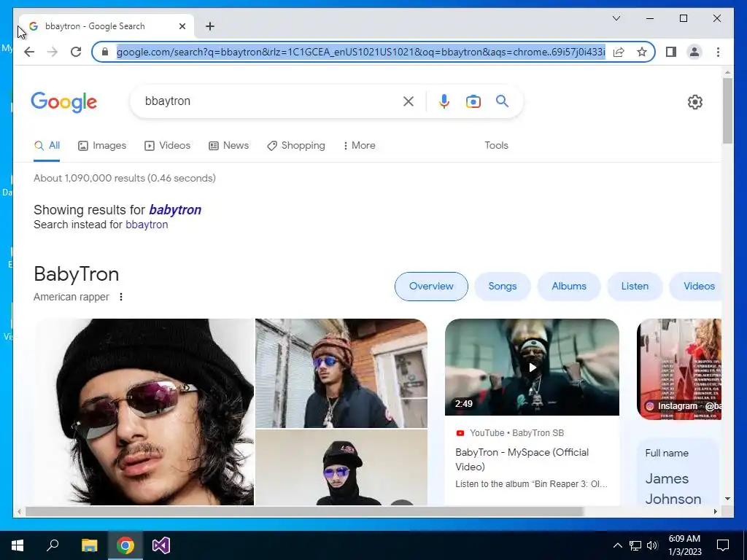Reload the current page
The height and width of the screenshot is (560, 747).
76,52
